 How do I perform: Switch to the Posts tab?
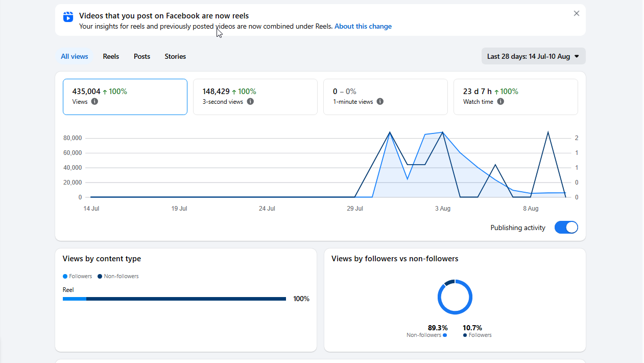coord(142,56)
